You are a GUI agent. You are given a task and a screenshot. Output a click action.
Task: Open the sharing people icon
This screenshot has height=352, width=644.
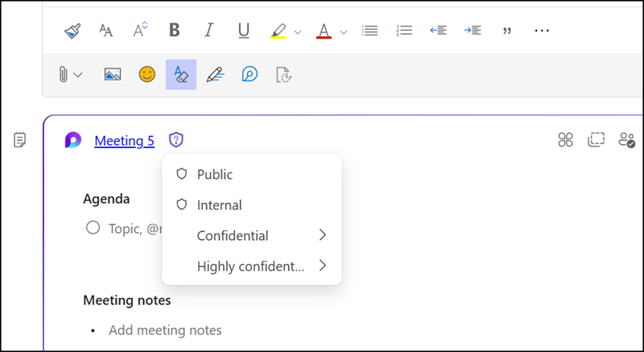(x=627, y=139)
